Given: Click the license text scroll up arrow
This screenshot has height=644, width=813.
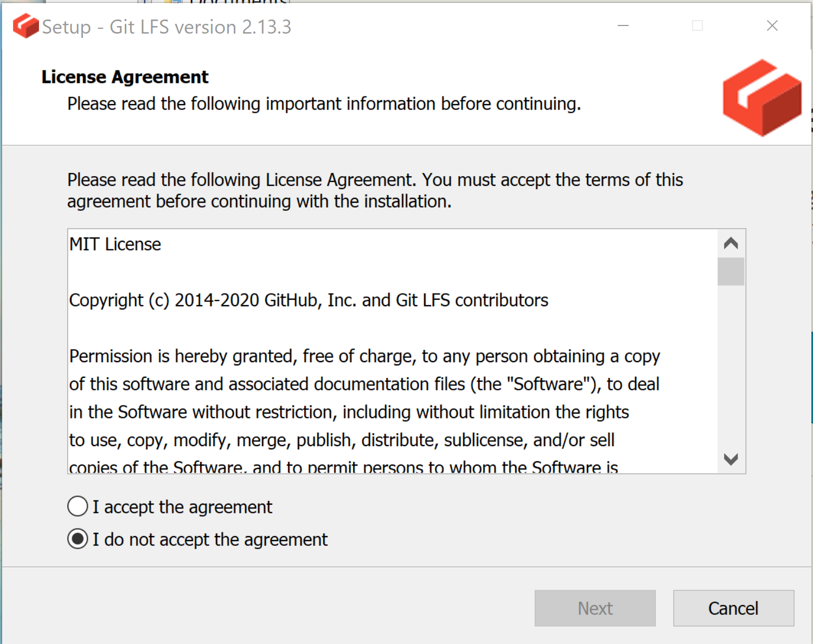Looking at the screenshot, I should pyautogui.click(x=731, y=243).
